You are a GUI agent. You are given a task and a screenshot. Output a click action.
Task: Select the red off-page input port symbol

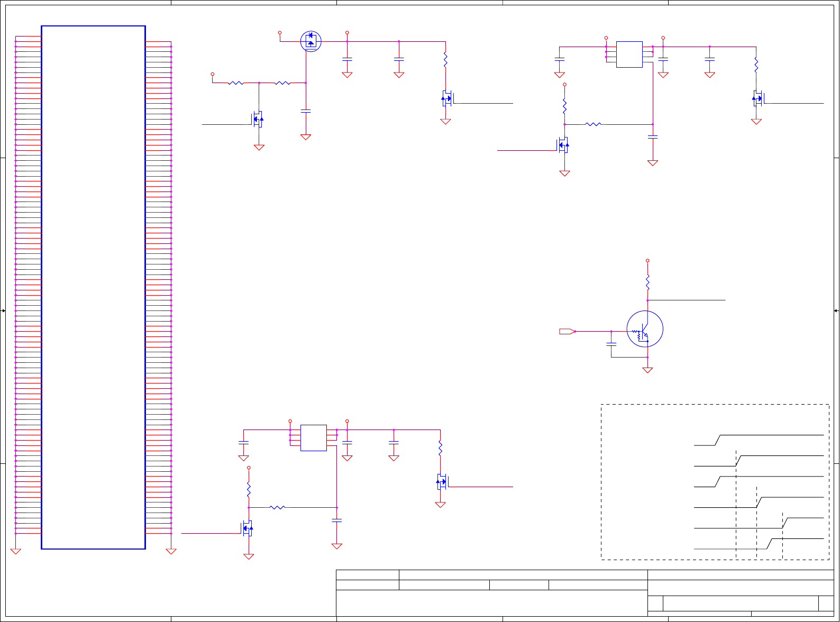click(x=568, y=332)
